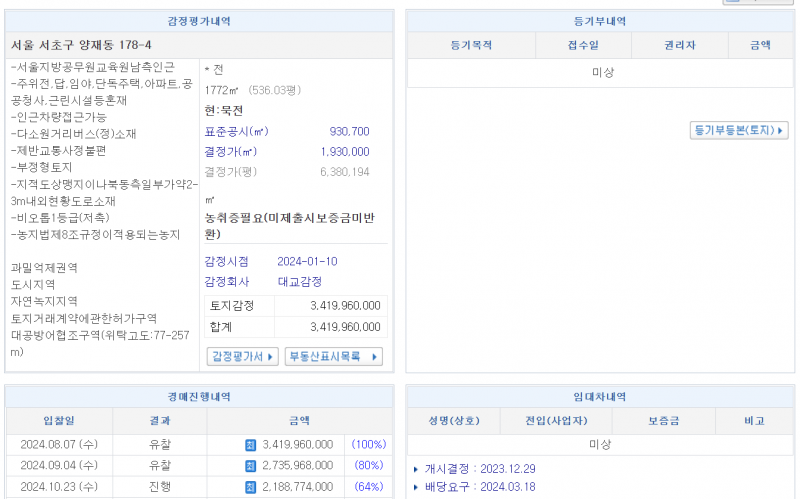Click the arrow on the 감정평가서 button
This screenshot has height=499, width=800.
click(x=272, y=357)
